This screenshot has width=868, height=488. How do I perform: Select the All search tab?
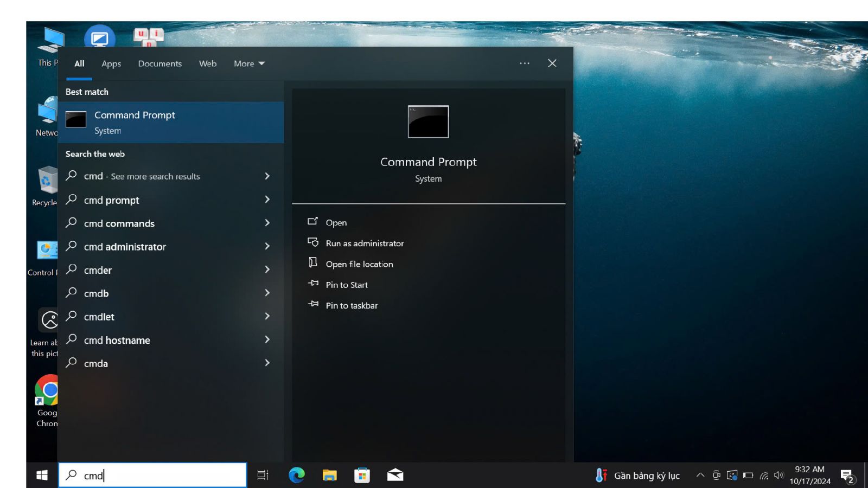coord(79,63)
